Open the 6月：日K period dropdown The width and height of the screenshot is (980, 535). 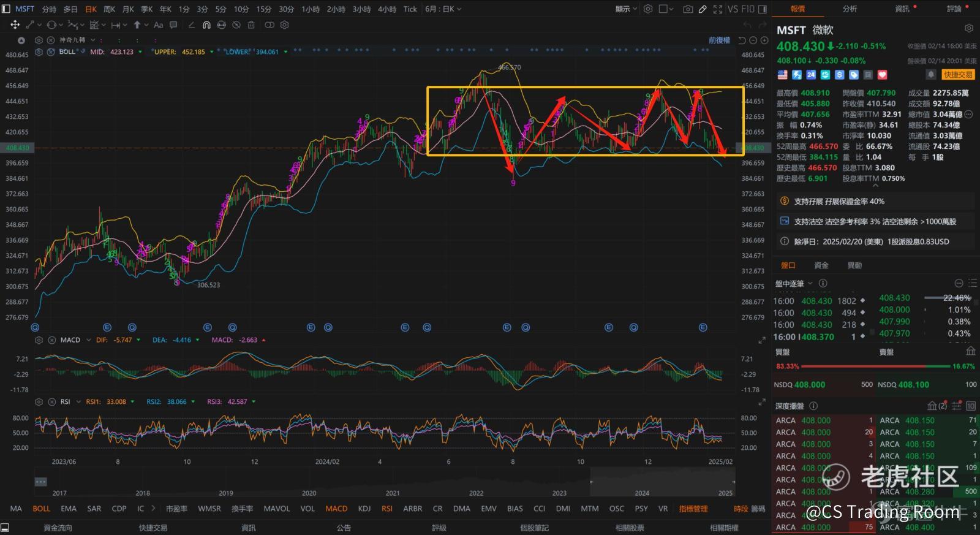pyautogui.click(x=443, y=9)
